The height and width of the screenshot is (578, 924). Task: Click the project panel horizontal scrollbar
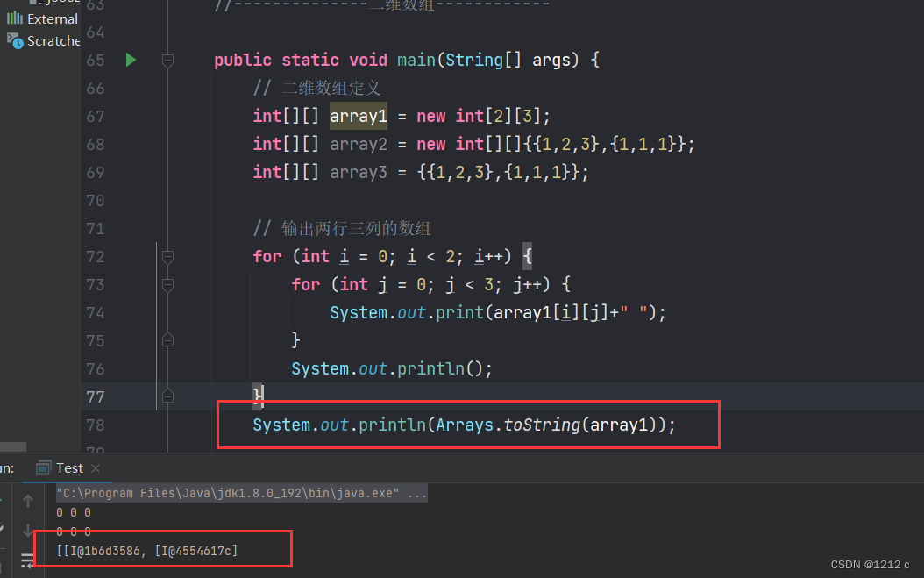click(13, 446)
